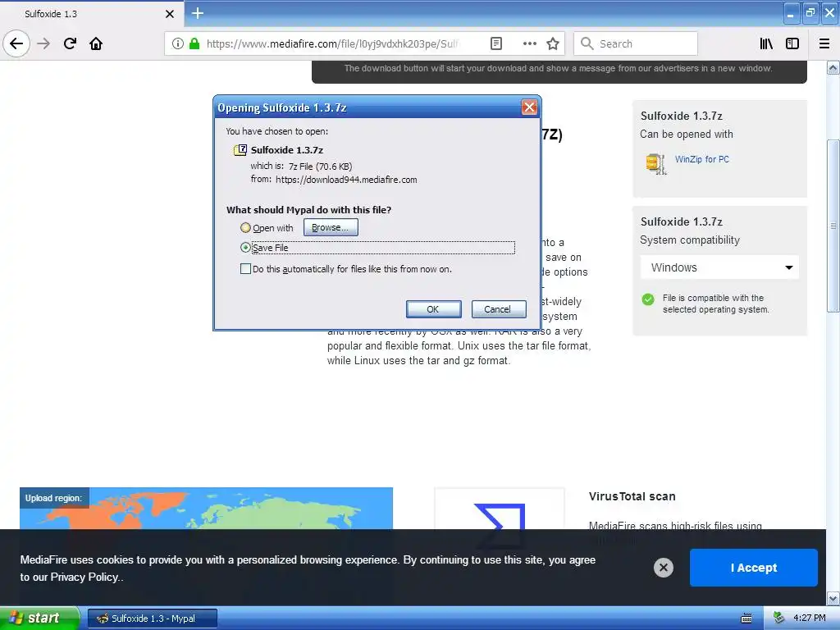
Task: Show site information icon in address bar
Action: pos(178,43)
